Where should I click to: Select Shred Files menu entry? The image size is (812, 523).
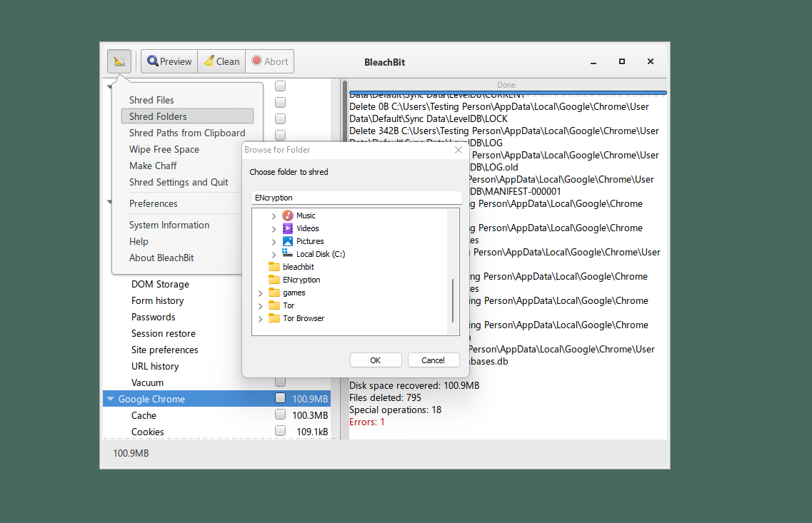coord(151,100)
